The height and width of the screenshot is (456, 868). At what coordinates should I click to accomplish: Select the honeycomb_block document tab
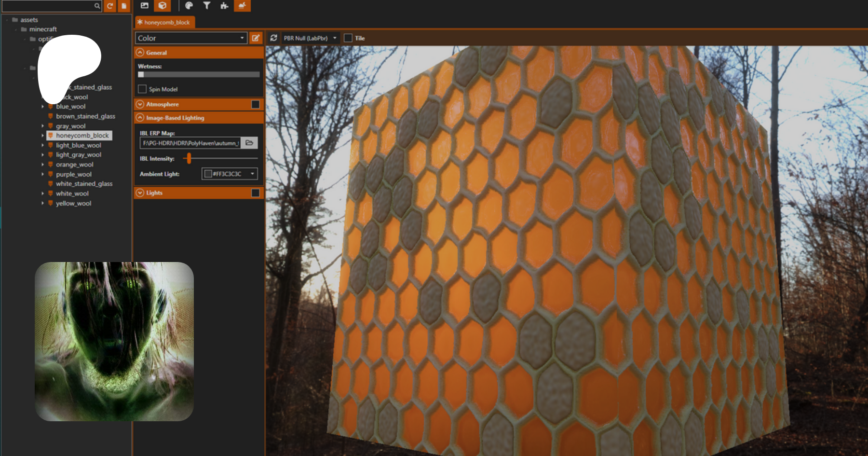pyautogui.click(x=166, y=22)
